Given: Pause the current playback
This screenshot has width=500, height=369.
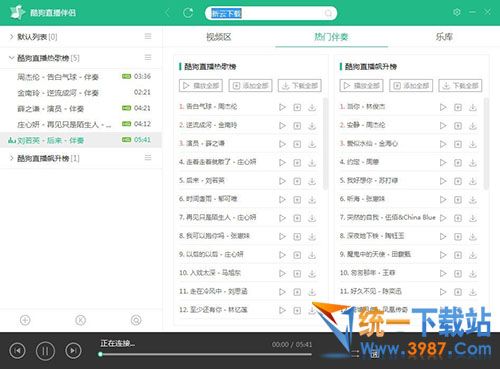Looking at the screenshot, I should 45,351.
